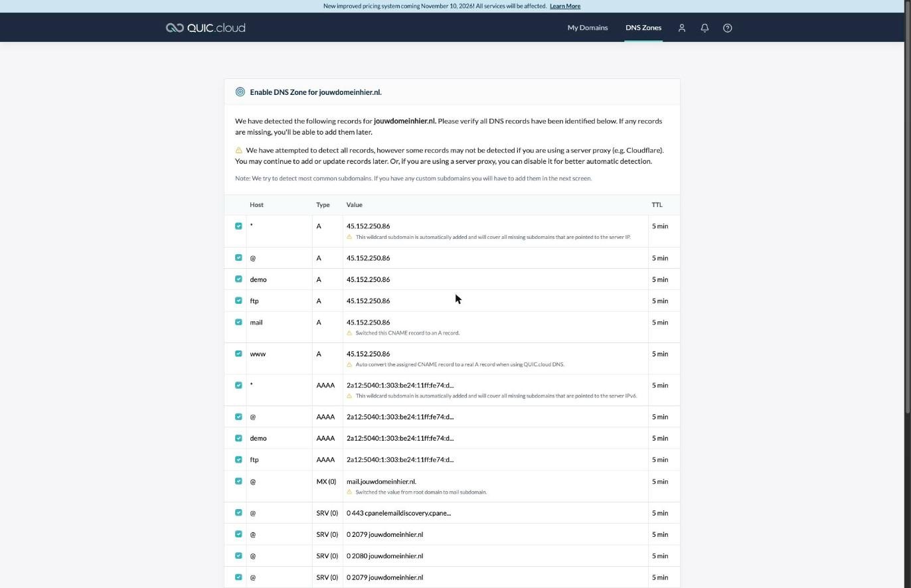This screenshot has width=911, height=588.
Task: Select the mail.jouwdomeinhier.nl. MX value
Action: pyautogui.click(x=381, y=482)
